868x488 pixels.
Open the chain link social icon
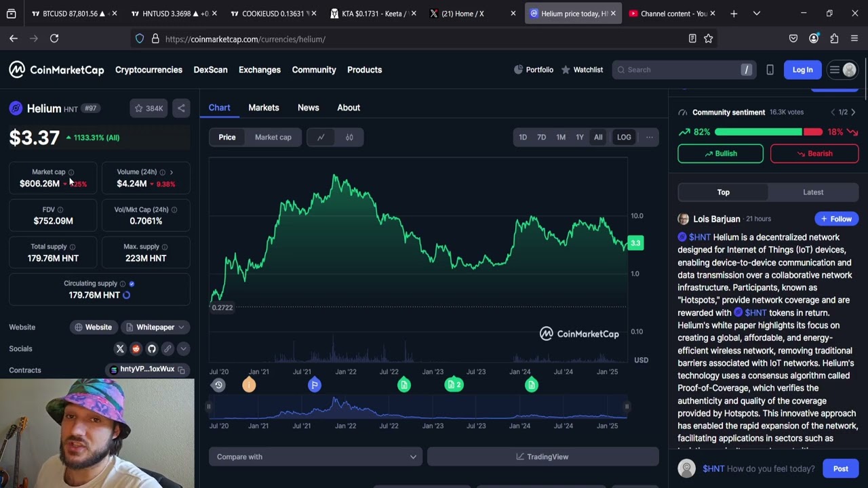tap(167, 348)
